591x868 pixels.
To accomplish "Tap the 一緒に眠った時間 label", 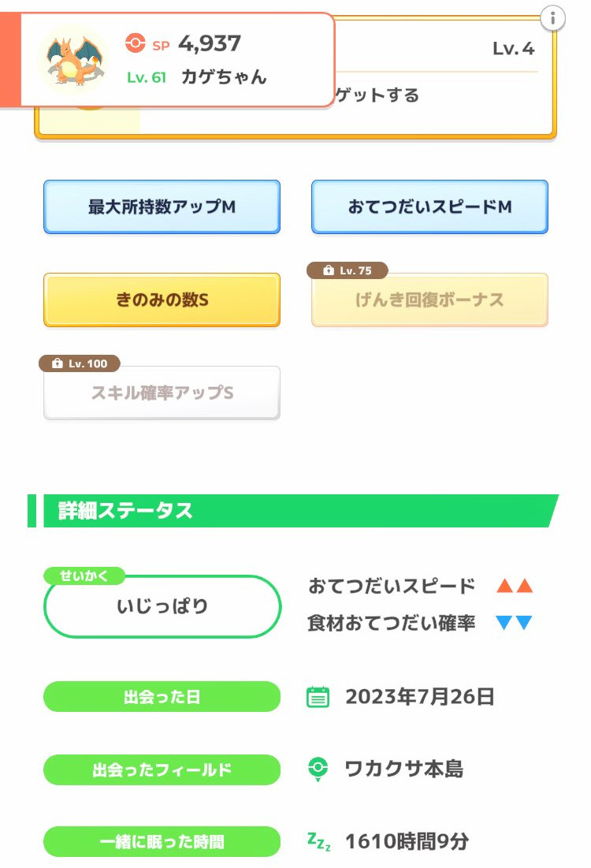I will click(x=162, y=841).
